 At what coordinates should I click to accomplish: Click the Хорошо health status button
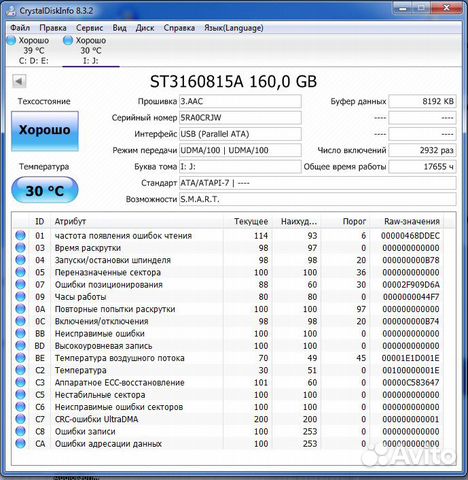[x=45, y=131]
